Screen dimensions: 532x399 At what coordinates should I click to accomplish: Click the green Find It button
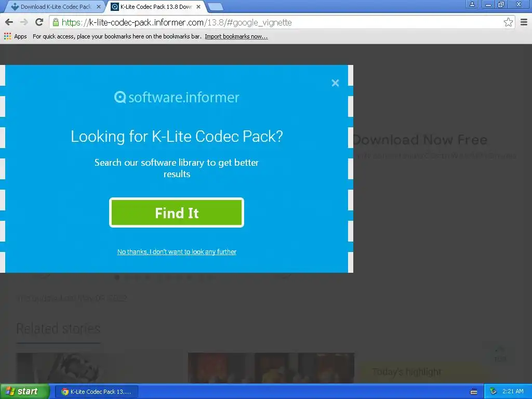pos(177,212)
